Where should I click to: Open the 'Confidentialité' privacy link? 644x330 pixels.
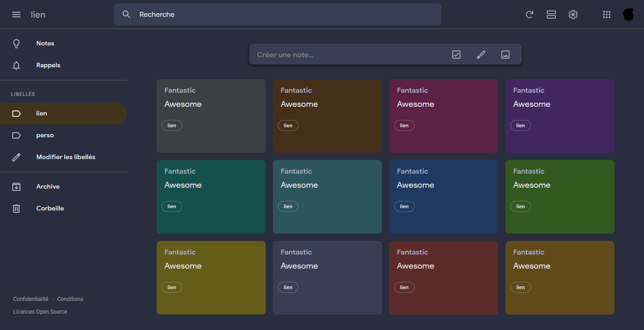30,299
